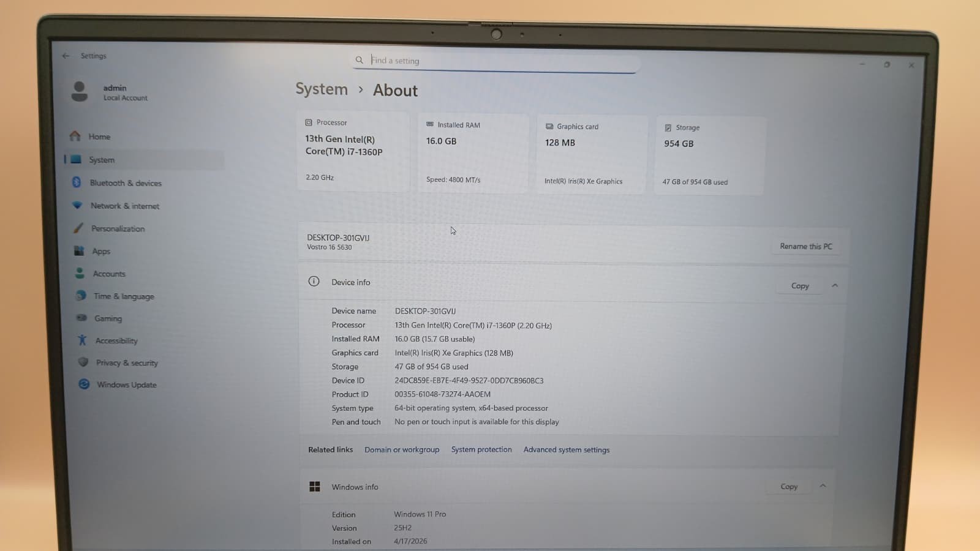
Task: Click the Privacy shield icon
Action: point(83,362)
